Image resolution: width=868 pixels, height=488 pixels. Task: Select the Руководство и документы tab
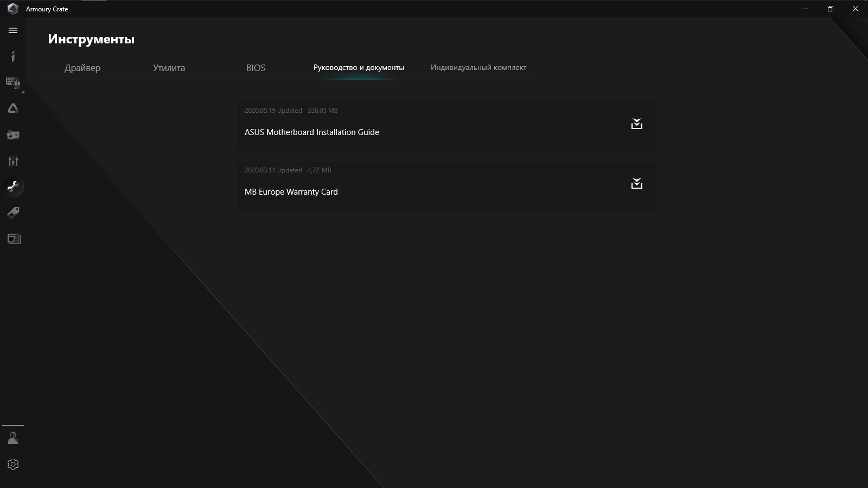click(x=359, y=68)
